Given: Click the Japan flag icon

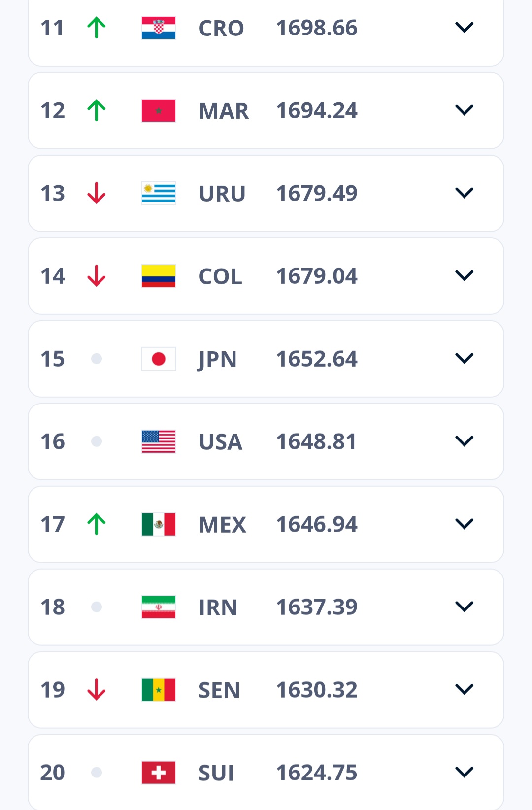Looking at the screenshot, I should pos(159,359).
